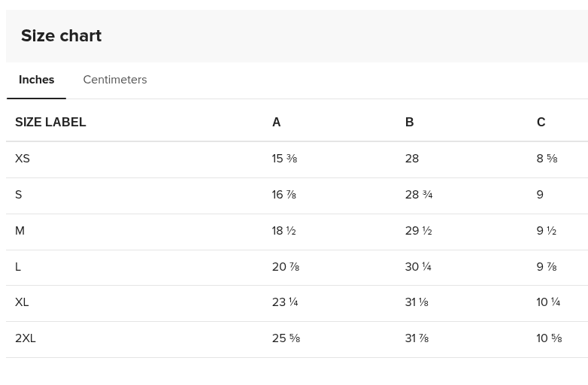Click column header C
This screenshot has height=385, width=588.
tap(541, 122)
